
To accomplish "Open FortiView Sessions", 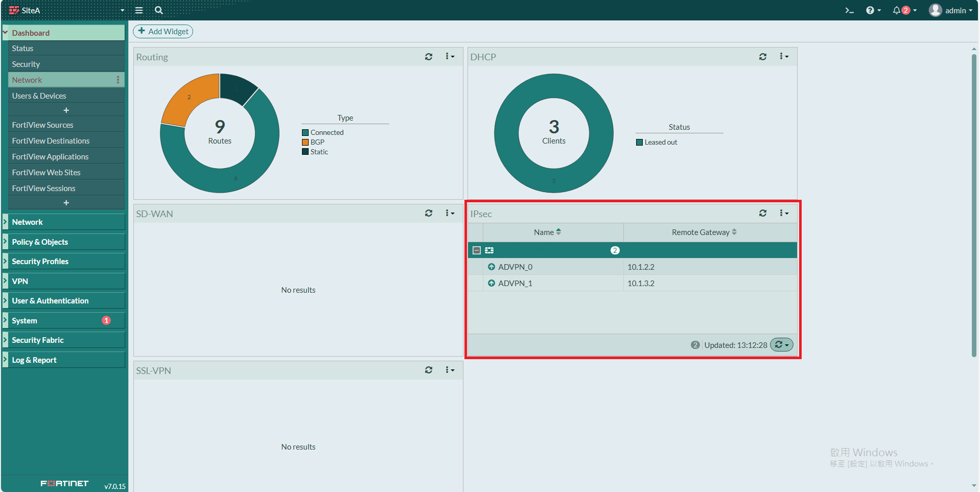I will pos(66,188).
